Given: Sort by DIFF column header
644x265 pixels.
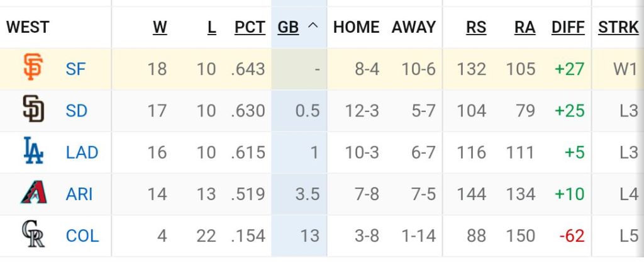Looking at the screenshot, I should coord(568,28).
